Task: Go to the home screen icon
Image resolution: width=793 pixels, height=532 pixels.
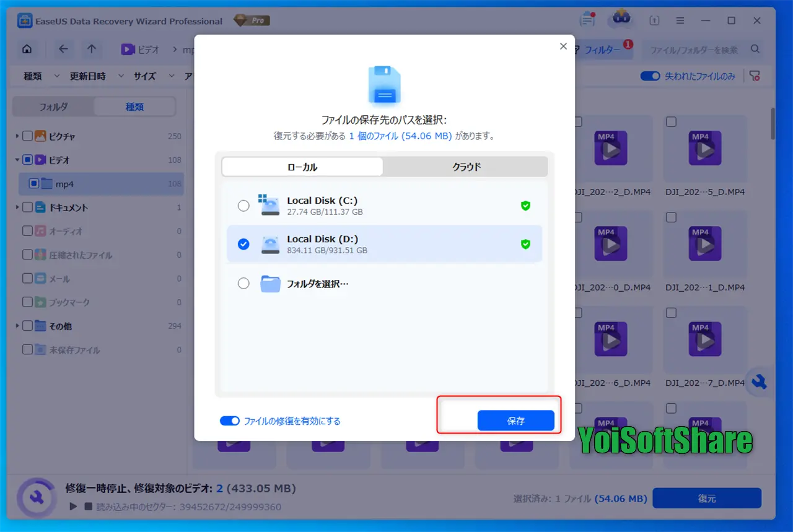Action: 27,50
